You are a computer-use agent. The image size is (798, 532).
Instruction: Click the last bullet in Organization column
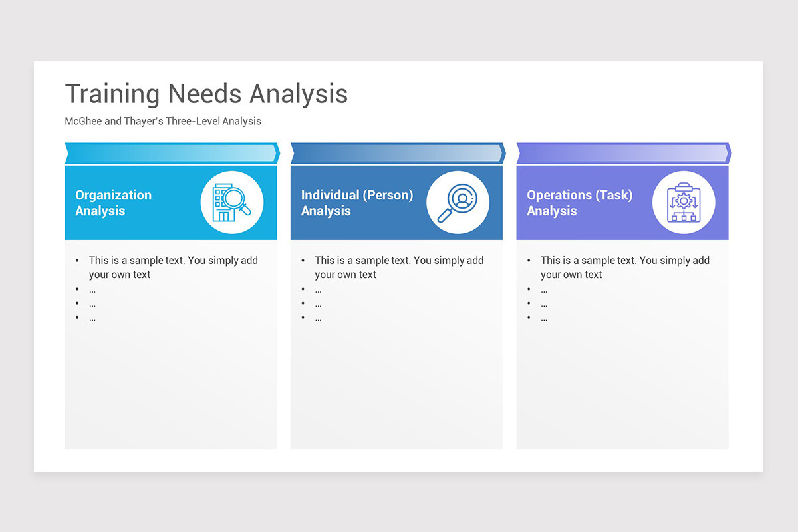point(92,319)
